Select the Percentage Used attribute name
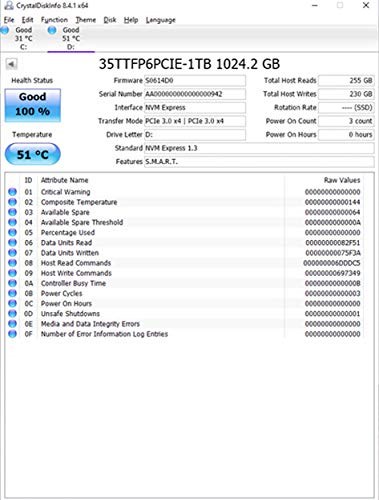 [68, 232]
